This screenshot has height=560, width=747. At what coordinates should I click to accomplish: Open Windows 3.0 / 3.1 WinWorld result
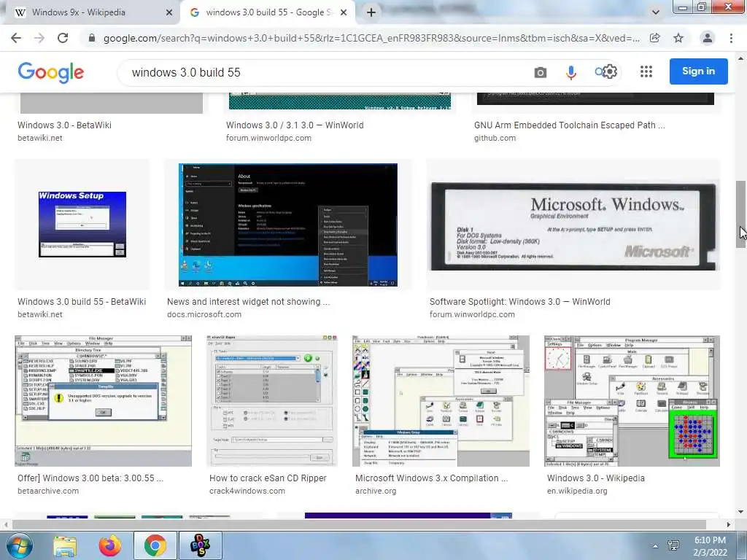295,125
